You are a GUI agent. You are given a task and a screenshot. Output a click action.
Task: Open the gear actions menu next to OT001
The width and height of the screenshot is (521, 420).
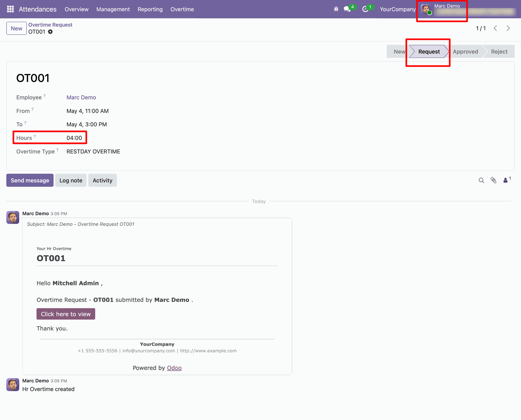click(x=50, y=32)
